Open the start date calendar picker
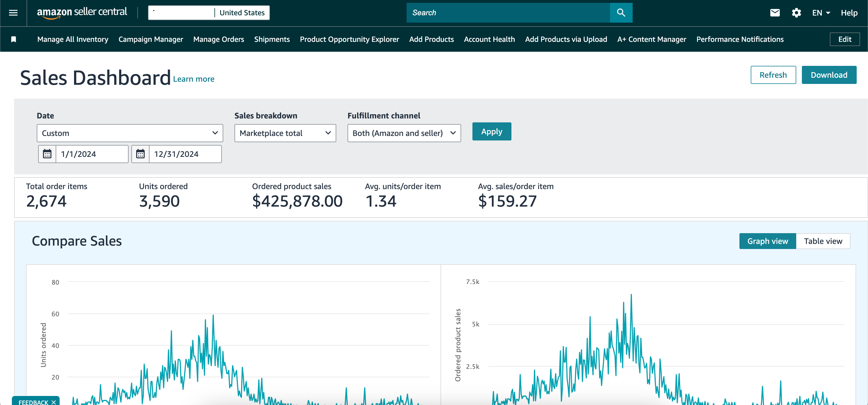This screenshot has width=868, height=405. click(x=47, y=154)
